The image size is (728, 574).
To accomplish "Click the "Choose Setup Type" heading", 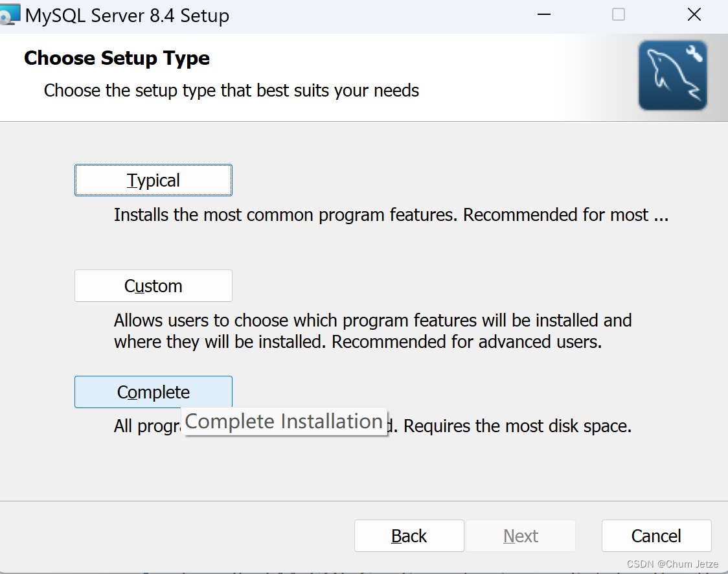I will coord(117,58).
